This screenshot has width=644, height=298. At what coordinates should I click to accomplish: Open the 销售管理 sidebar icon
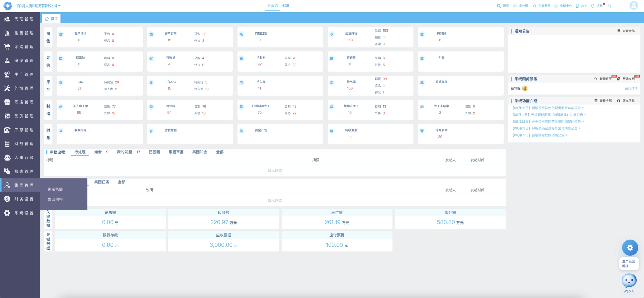[x=7, y=33]
